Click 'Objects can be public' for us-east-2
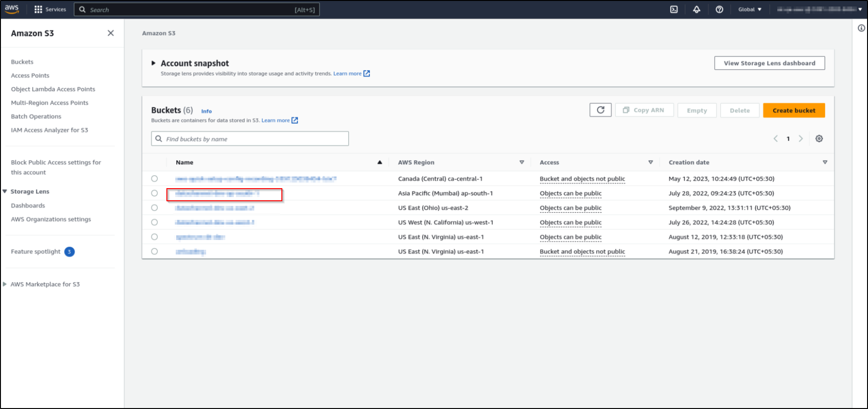This screenshot has height=409, width=868. point(570,208)
